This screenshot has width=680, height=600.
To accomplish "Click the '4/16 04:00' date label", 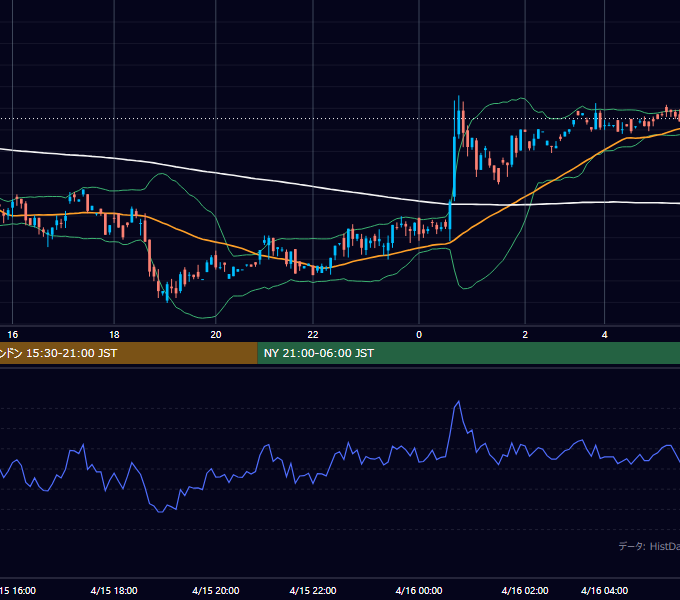I will pos(605,590).
